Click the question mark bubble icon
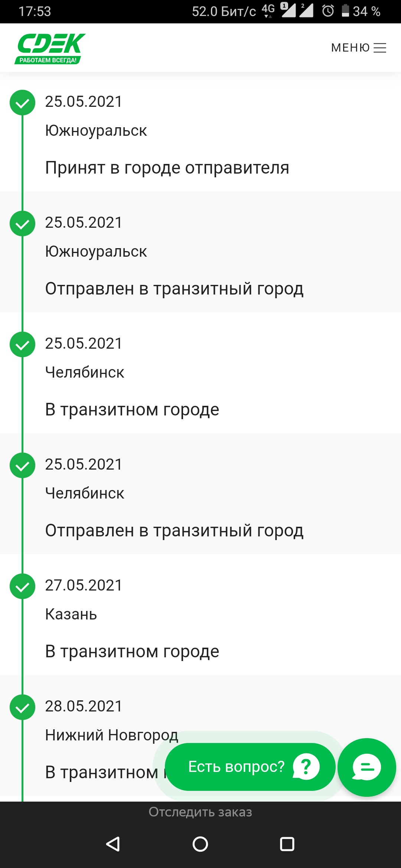Screen dimensions: 401x868 pos(306,767)
